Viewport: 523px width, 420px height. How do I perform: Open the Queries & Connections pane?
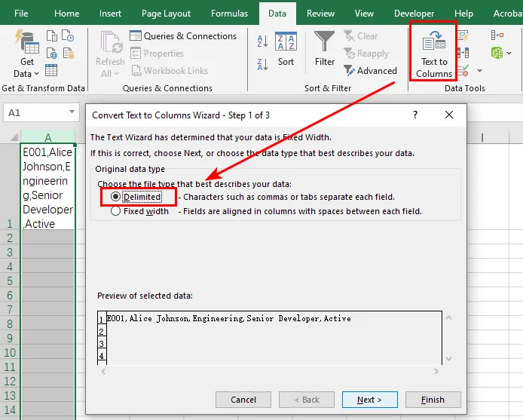point(183,35)
